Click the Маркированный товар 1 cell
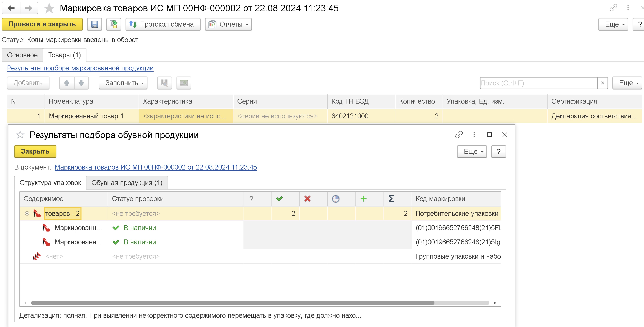The height and width of the screenshot is (327, 644). click(x=92, y=116)
